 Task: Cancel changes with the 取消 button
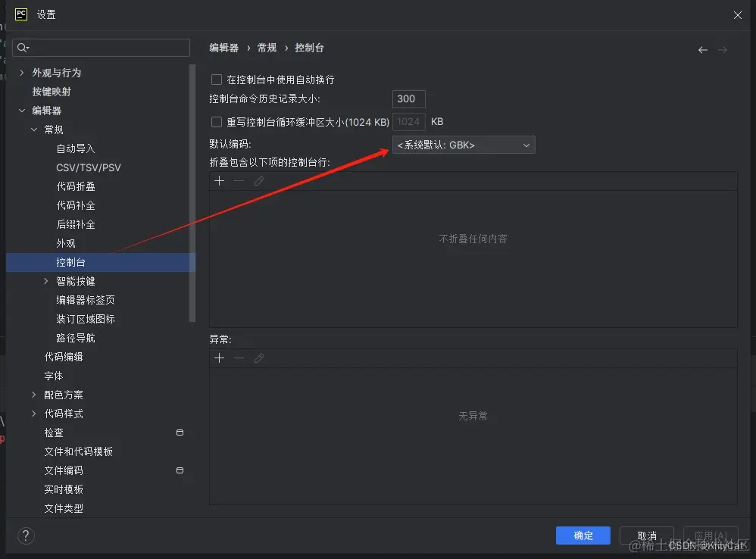click(647, 535)
